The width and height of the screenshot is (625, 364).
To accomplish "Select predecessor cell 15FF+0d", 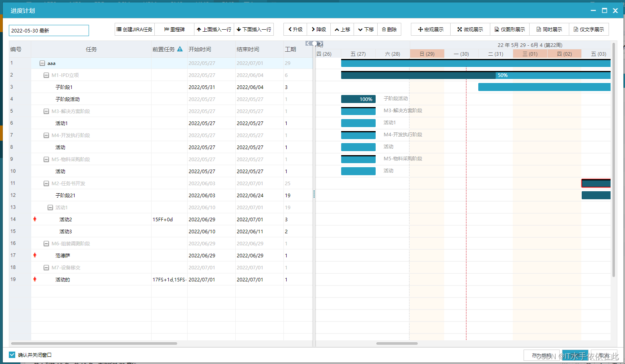I will [169, 219].
